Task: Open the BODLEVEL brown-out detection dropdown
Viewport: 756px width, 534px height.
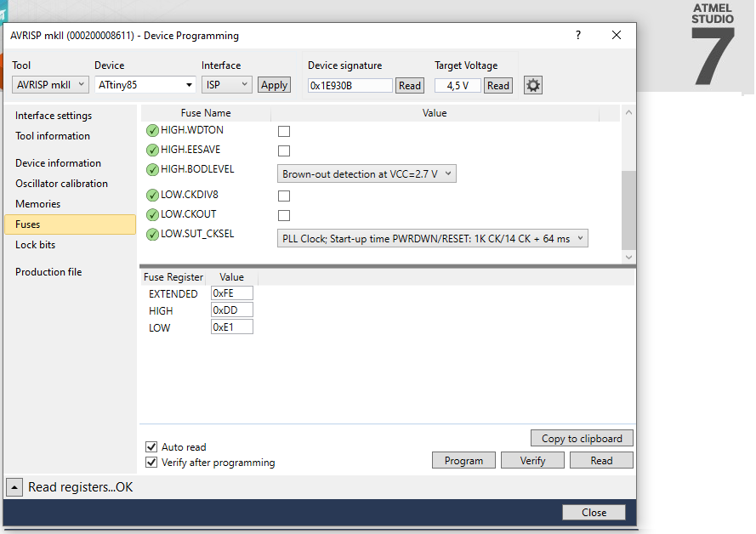Action: click(x=367, y=174)
